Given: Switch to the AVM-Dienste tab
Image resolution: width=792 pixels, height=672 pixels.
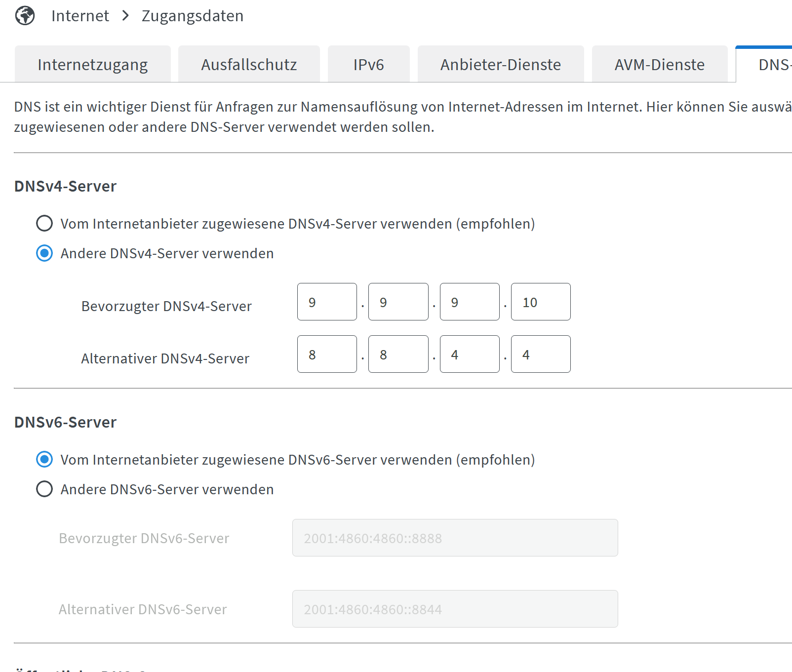Looking at the screenshot, I should 660,64.
